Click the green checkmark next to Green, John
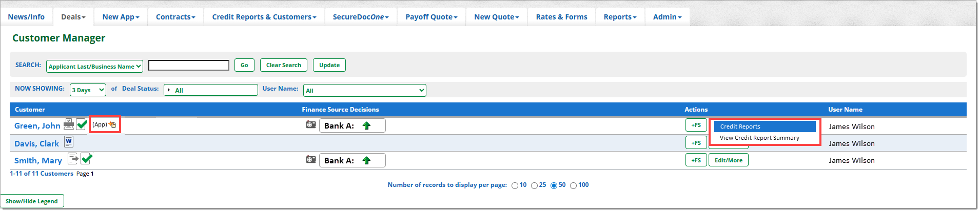The image size is (980, 212). [x=82, y=124]
